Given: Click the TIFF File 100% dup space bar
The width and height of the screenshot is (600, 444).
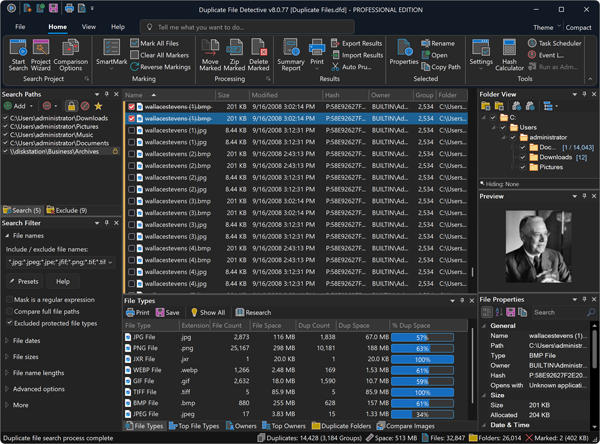Looking at the screenshot, I should [x=422, y=392].
